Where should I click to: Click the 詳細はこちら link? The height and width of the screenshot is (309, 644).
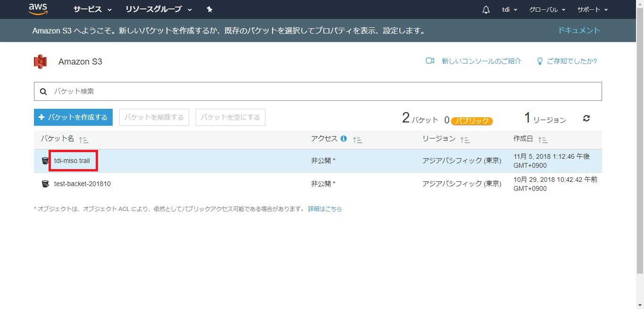[x=325, y=209]
